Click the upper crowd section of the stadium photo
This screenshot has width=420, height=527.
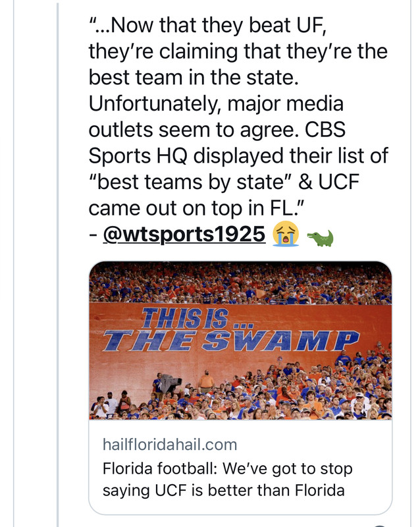click(x=240, y=283)
